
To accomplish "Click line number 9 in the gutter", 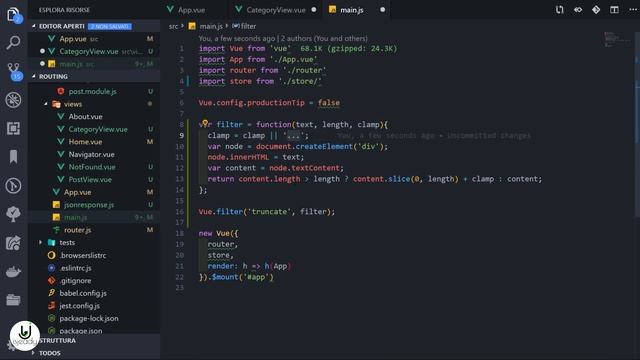I will [181, 136].
